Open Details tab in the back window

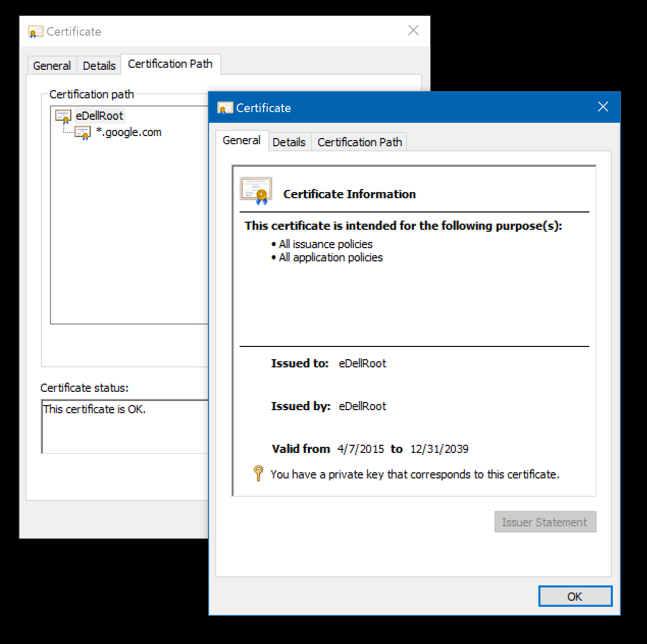99,66
